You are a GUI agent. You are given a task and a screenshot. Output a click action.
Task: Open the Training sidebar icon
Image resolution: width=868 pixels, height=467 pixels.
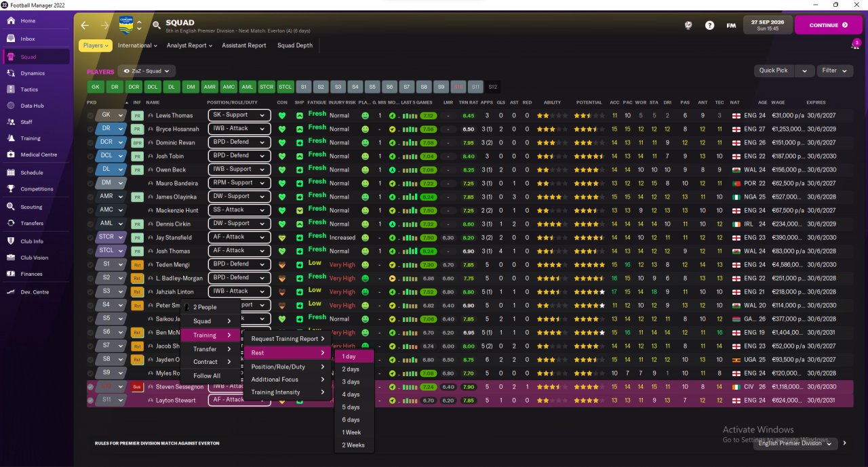12,138
